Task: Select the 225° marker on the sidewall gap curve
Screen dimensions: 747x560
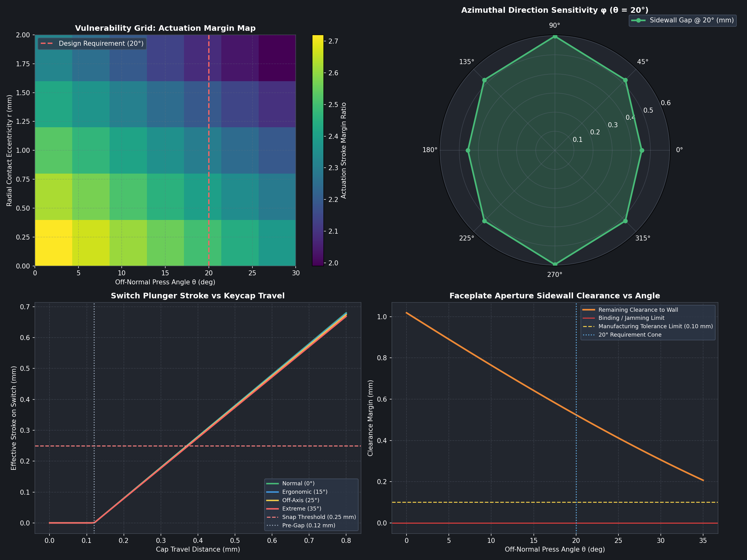Action: (x=484, y=221)
